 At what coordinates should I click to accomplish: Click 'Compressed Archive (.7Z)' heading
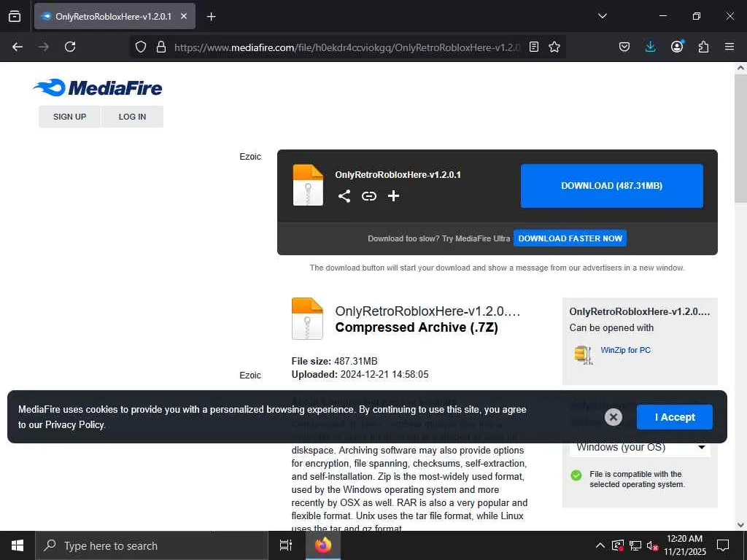tap(417, 327)
